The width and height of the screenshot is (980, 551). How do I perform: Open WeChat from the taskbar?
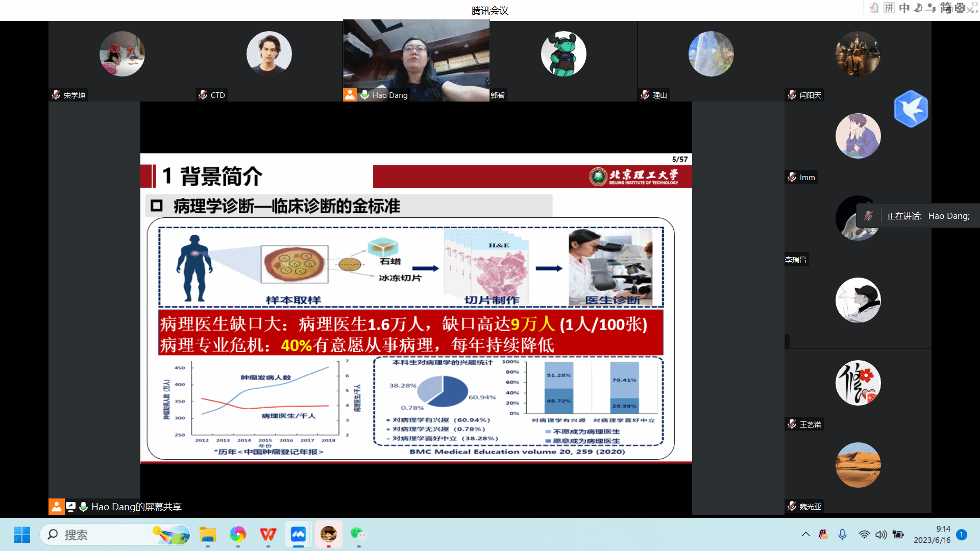click(x=358, y=534)
